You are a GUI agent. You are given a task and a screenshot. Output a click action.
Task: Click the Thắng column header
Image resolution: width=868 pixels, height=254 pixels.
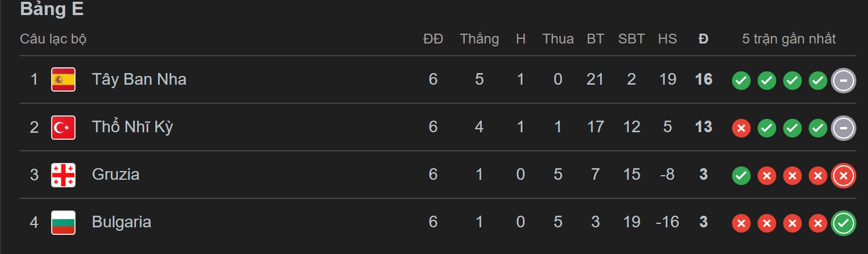[479, 39]
